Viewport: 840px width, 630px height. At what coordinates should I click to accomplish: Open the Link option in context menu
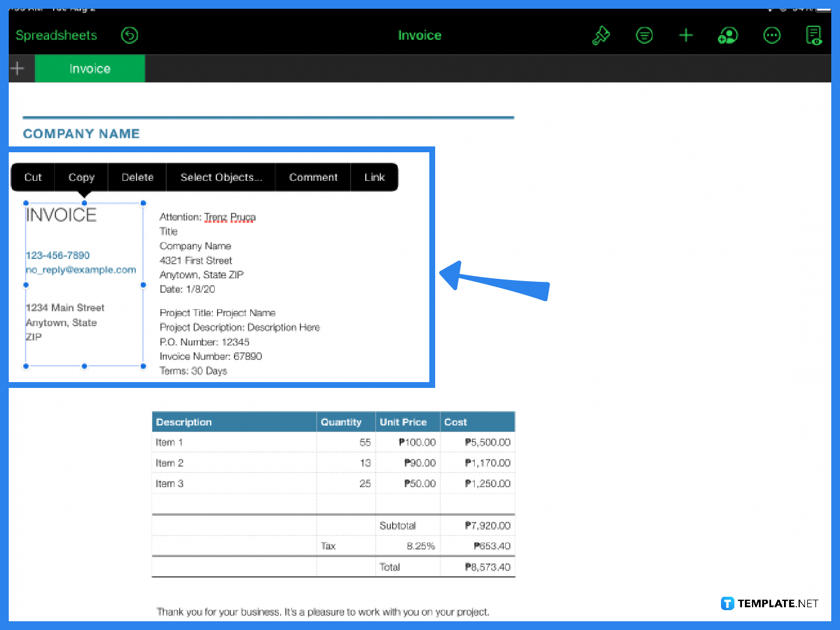374,177
